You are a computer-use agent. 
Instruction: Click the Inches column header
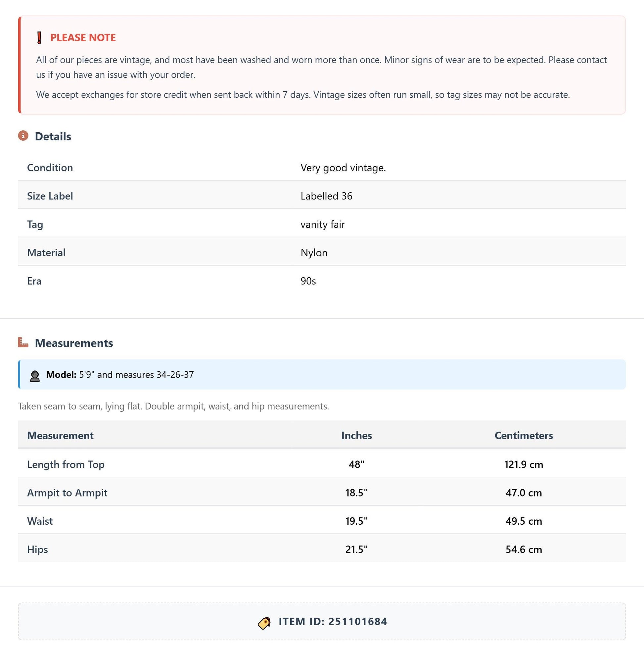point(356,436)
